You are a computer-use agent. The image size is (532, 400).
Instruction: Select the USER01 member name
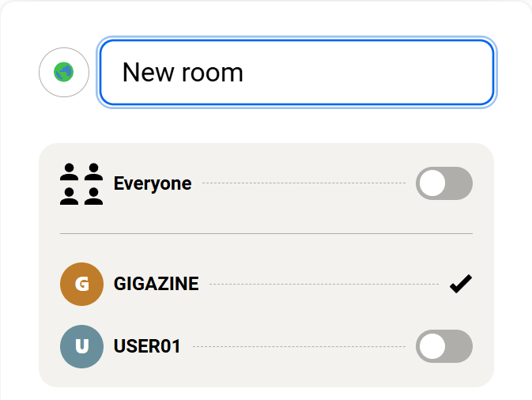pyautogui.click(x=147, y=346)
